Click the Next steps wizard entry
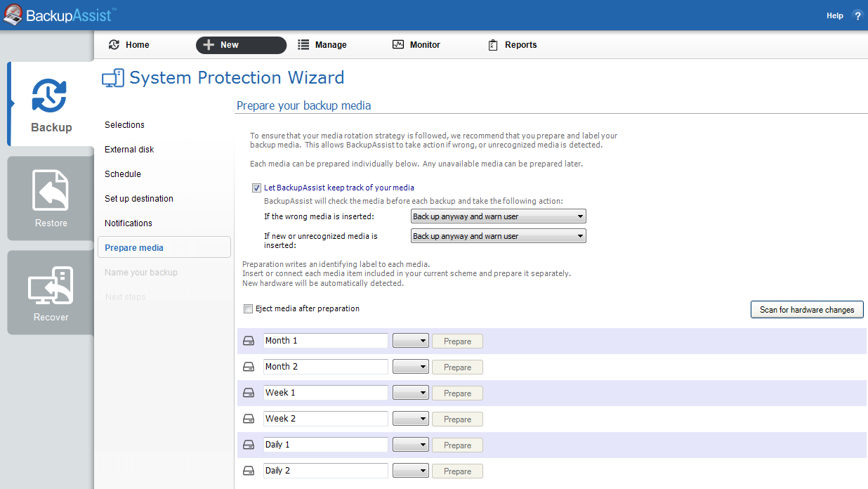868x489 pixels. pos(125,297)
